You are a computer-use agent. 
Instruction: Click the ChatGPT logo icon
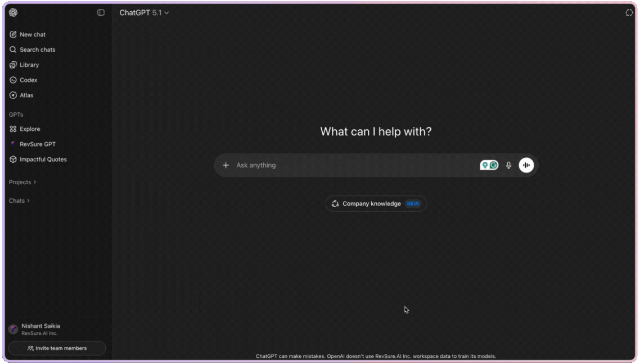click(x=13, y=12)
